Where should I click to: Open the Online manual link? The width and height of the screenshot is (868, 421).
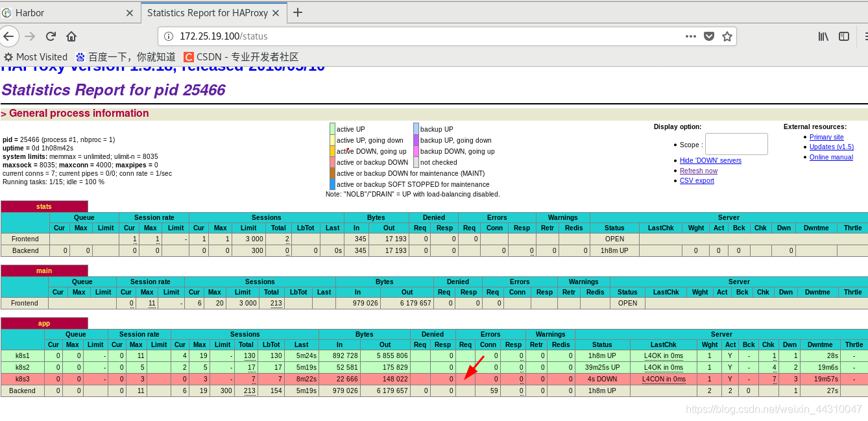831,157
